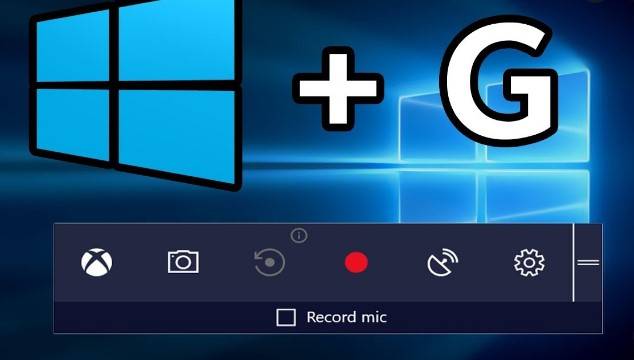
Task: Click the vertical divider beside the settings gear
Action: tap(573, 263)
